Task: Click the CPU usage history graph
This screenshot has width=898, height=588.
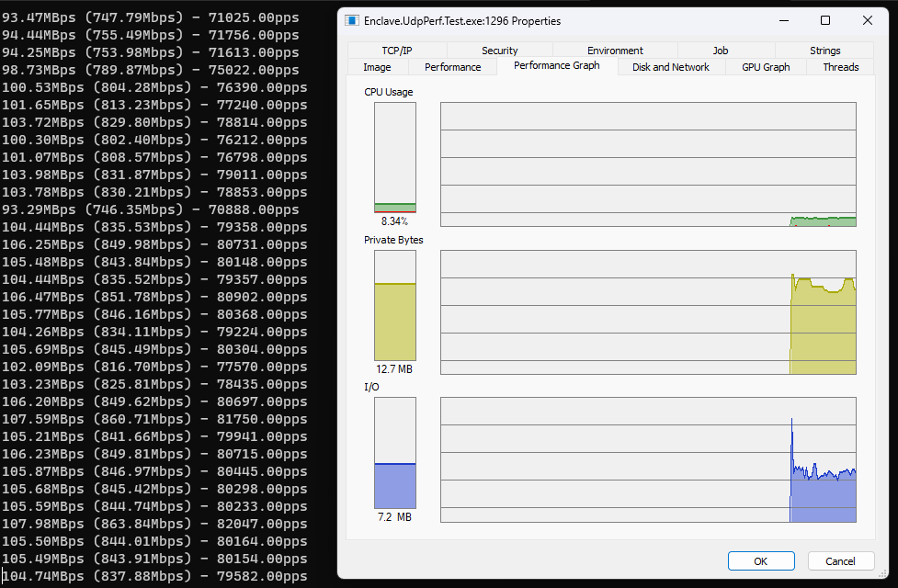Action: click(x=648, y=164)
